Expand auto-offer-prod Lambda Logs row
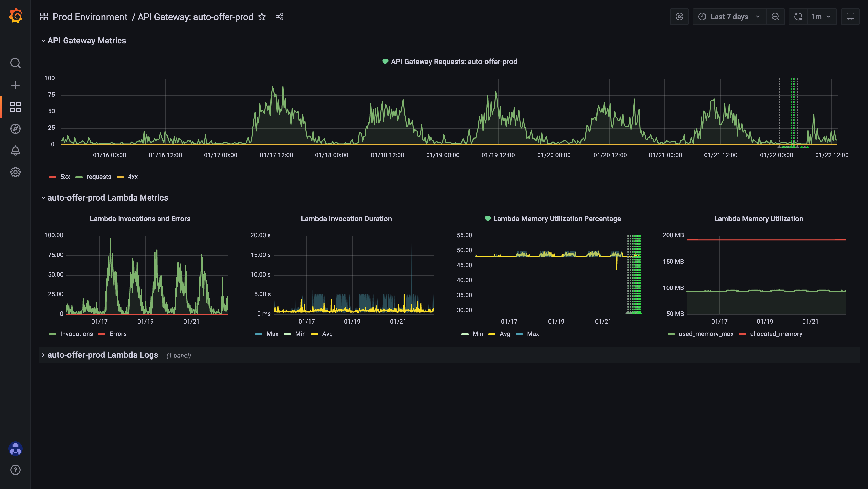Viewport: 868px width, 489px height. (103, 355)
